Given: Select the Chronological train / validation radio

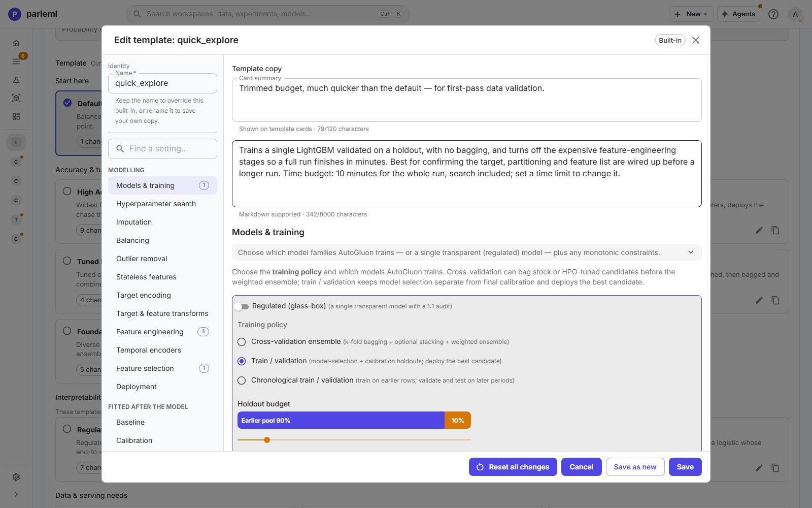Looking at the screenshot, I should pos(242,380).
